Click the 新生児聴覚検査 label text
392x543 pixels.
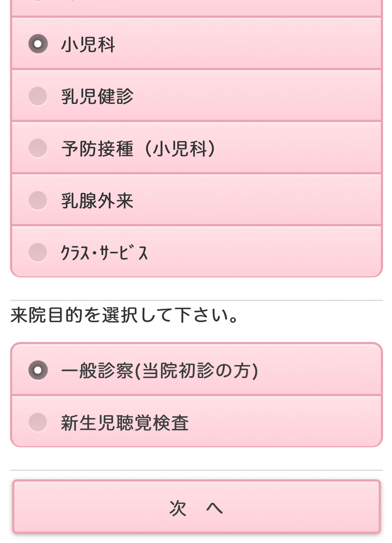[125, 423]
